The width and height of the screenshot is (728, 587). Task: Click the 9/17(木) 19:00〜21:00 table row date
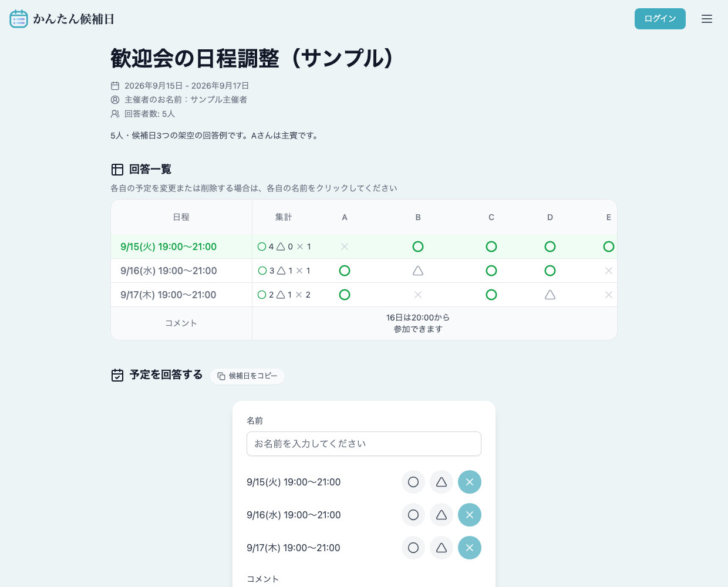168,295
